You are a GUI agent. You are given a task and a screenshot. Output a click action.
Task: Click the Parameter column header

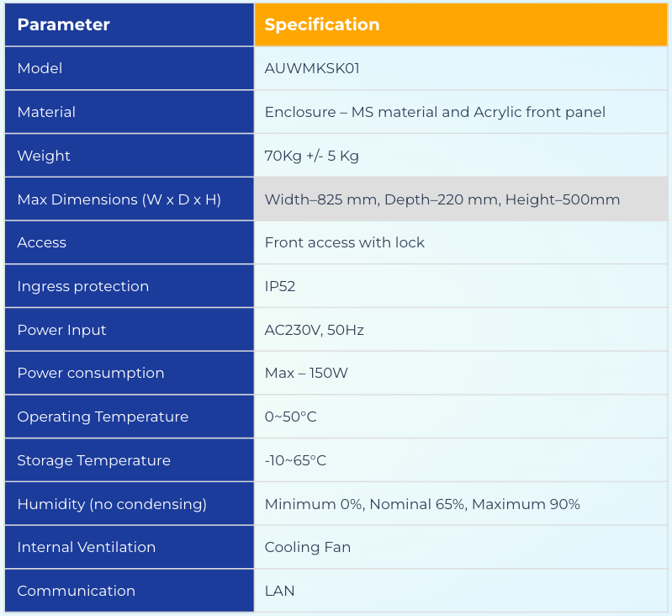[64, 24]
